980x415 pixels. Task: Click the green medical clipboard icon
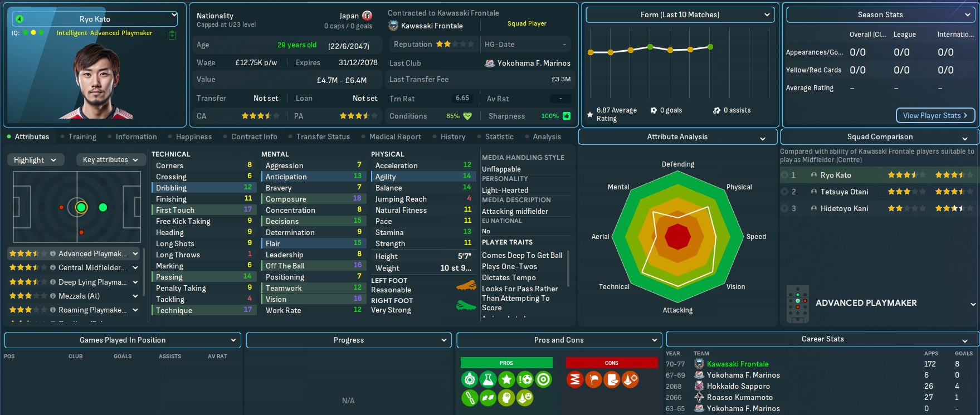coord(172,35)
